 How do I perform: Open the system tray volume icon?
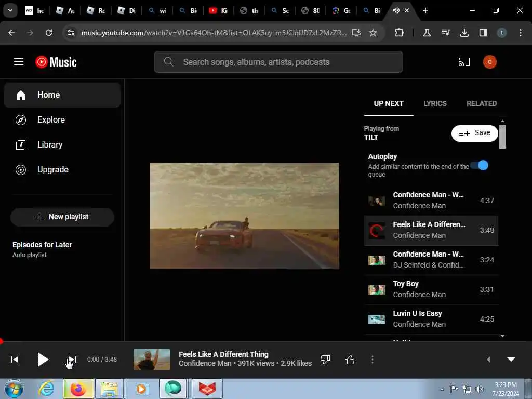pyautogui.click(x=480, y=389)
